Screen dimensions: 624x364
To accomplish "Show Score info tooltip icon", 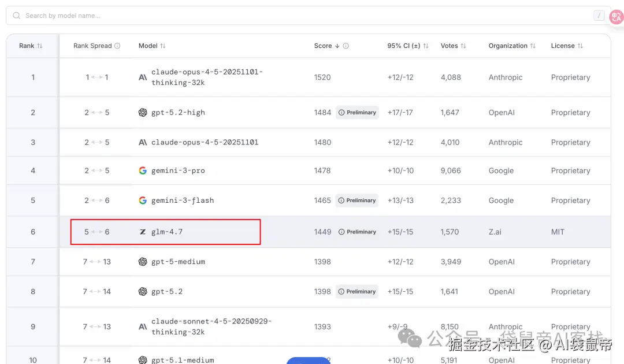I will pyautogui.click(x=346, y=46).
